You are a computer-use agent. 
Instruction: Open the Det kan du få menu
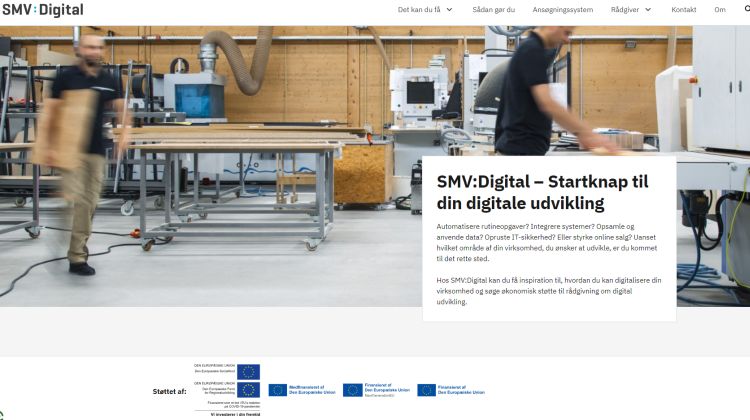[419, 10]
